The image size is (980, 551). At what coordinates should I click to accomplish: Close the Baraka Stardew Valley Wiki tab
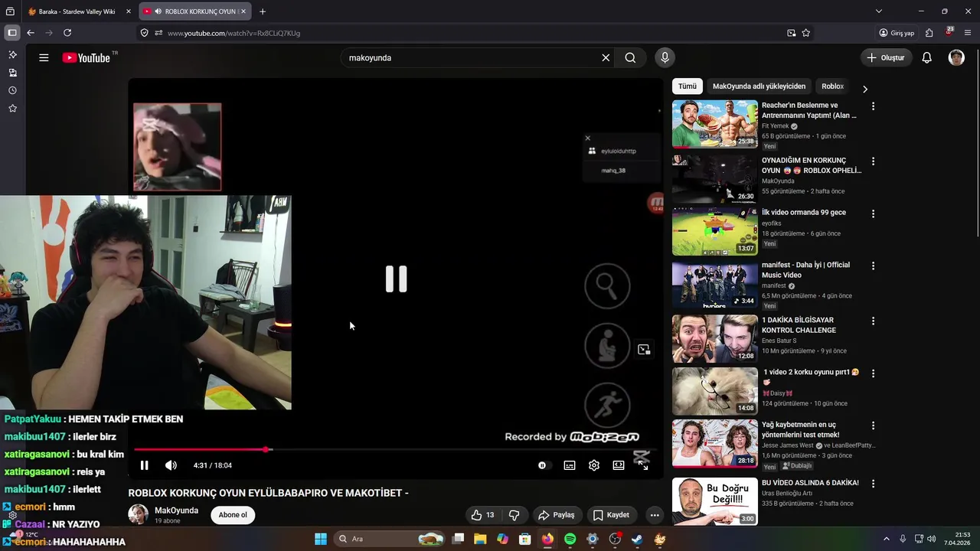(x=128, y=11)
